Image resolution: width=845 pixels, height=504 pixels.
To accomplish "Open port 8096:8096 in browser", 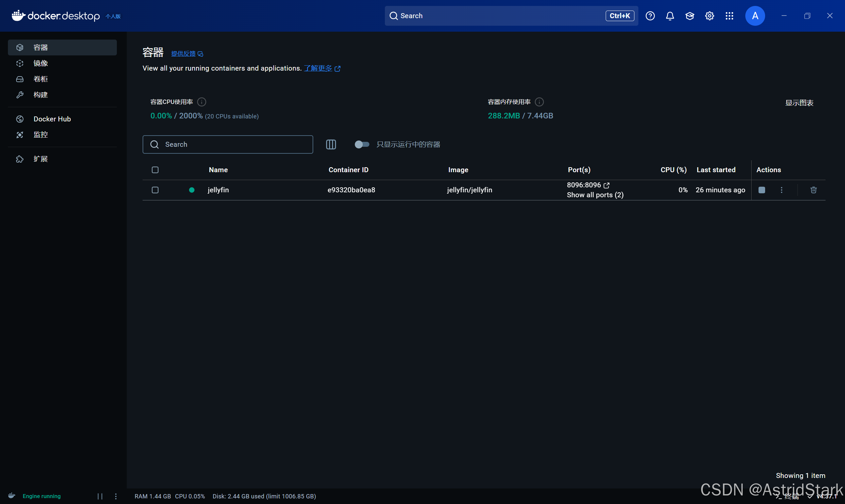I will click(x=588, y=185).
